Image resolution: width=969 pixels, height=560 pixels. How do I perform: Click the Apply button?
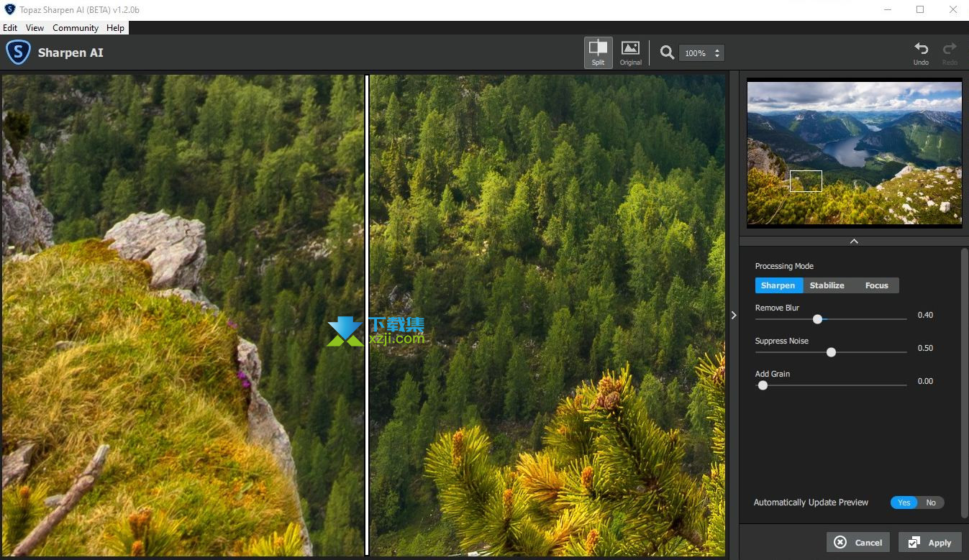[x=929, y=542]
